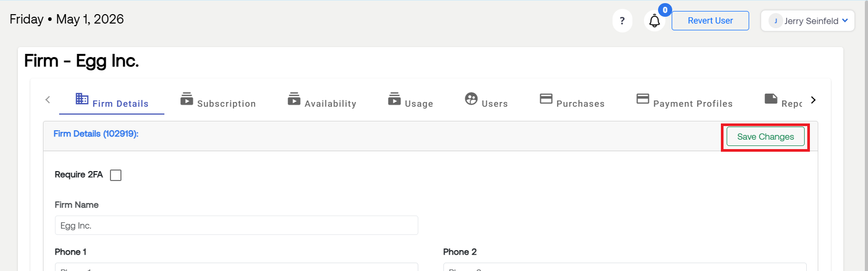The width and height of the screenshot is (868, 271).
Task: Click the Usage tab icon
Action: 394,98
